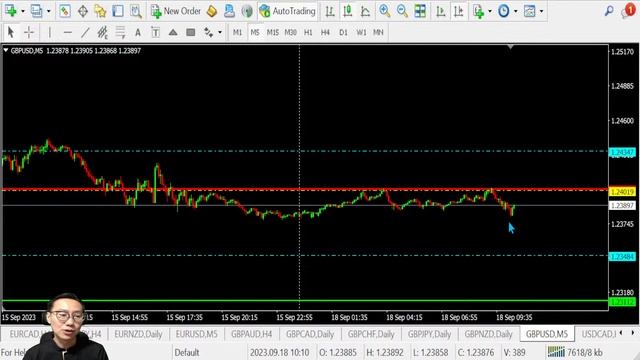Select the Text 'A' tool
Viewport: 640px width, 360px height.
point(138,32)
